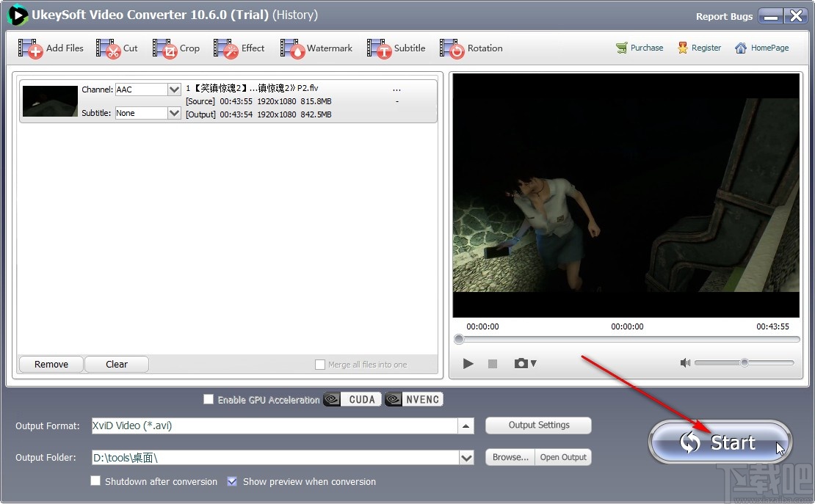This screenshot has width=815, height=504.
Task: Select file name ending in P2.flv
Action: (252, 88)
